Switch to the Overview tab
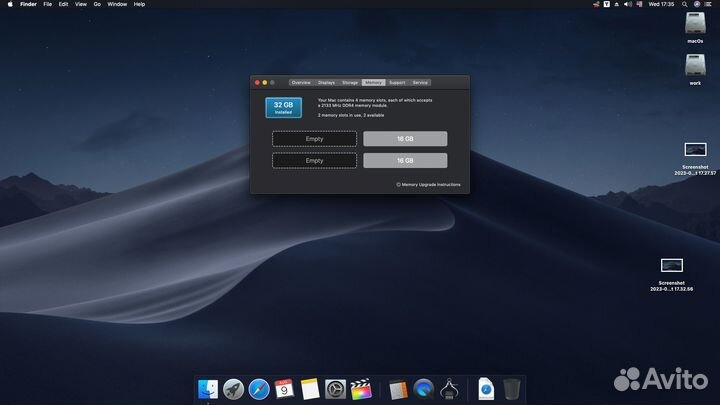This screenshot has height=405, width=720. pyautogui.click(x=301, y=83)
